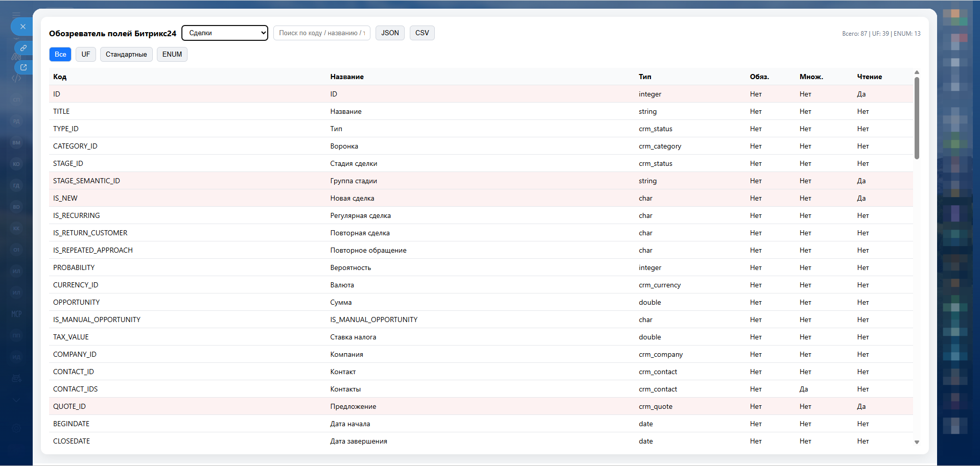980x466 pixels.
Task: Close the field browser panel with X
Action: click(22, 27)
